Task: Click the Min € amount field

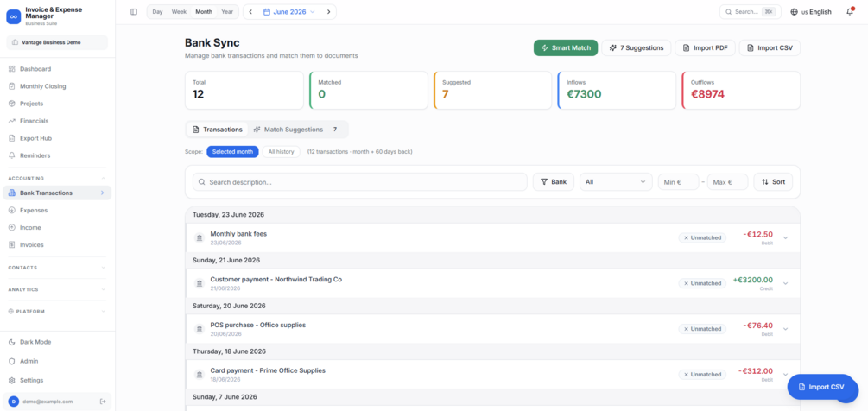Action: 678,181
